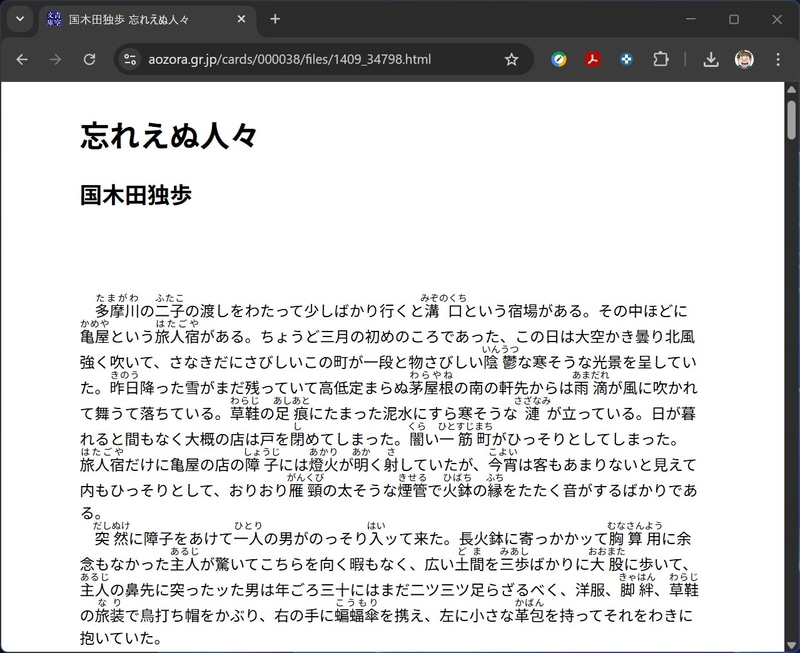Screen dimensions: 800x653
Task: Click the word 茅屋根 in the paragraph
Action: click(431, 388)
